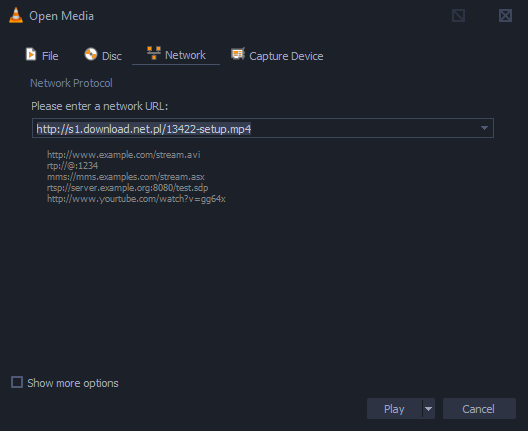Click the Network Protocol group label
The height and width of the screenshot is (431, 528).
(71, 83)
